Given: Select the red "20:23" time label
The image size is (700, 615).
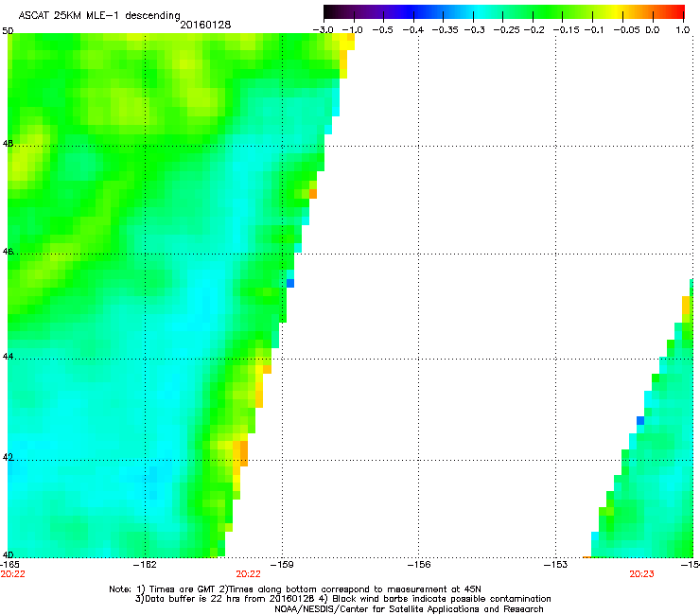Looking at the screenshot, I should 641,574.
